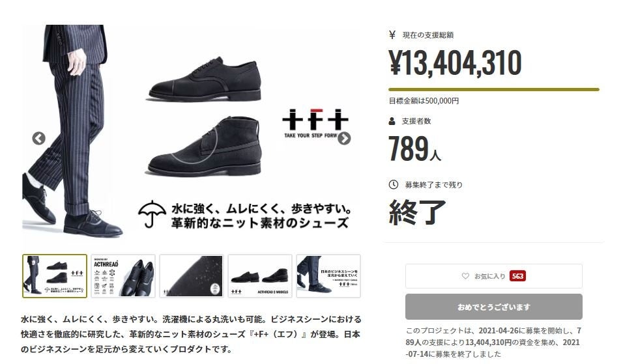Click the heart icon in お気に入り button
The width and height of the screenshot is (623, 364).
[x=465, y=276]
